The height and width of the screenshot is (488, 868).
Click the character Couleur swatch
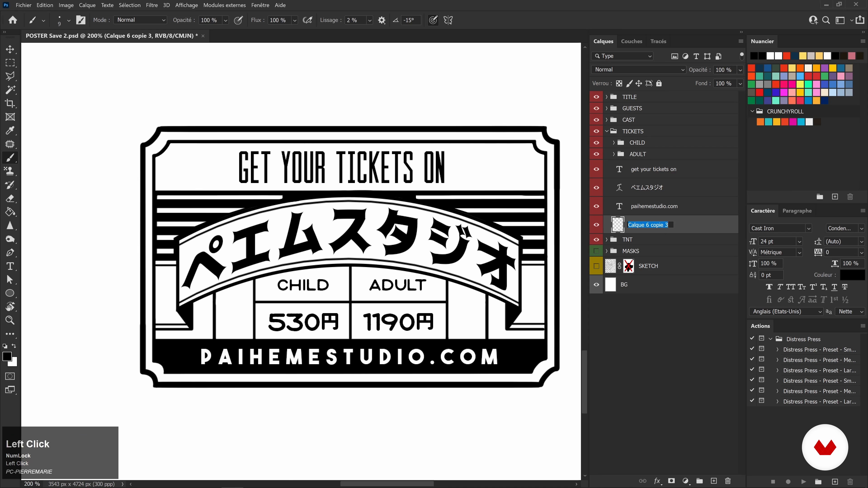point(852,275)
